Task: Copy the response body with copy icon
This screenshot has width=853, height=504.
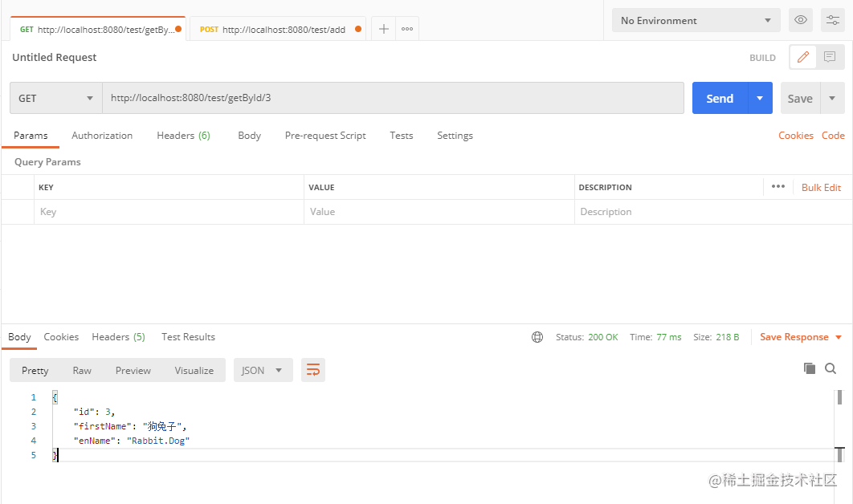Action: click(810, 368)
